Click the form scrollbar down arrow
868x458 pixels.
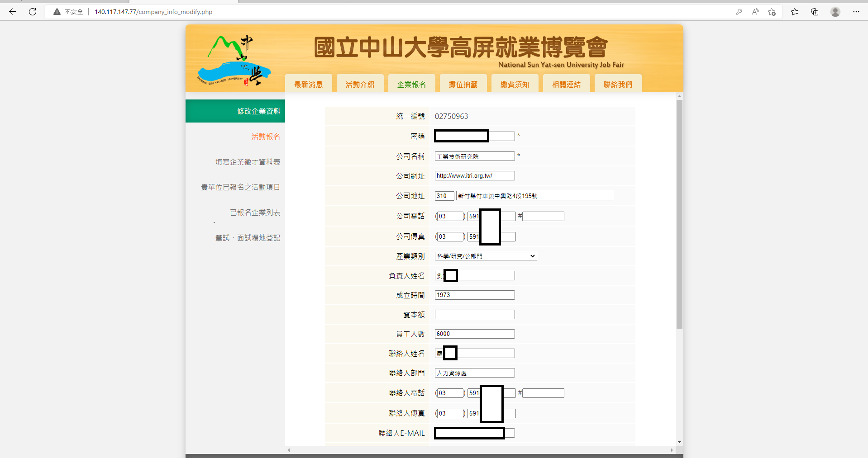click(679, 442)
